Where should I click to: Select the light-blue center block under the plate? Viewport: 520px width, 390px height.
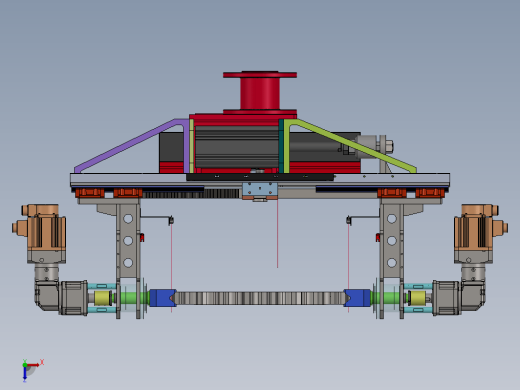(260, 189)
